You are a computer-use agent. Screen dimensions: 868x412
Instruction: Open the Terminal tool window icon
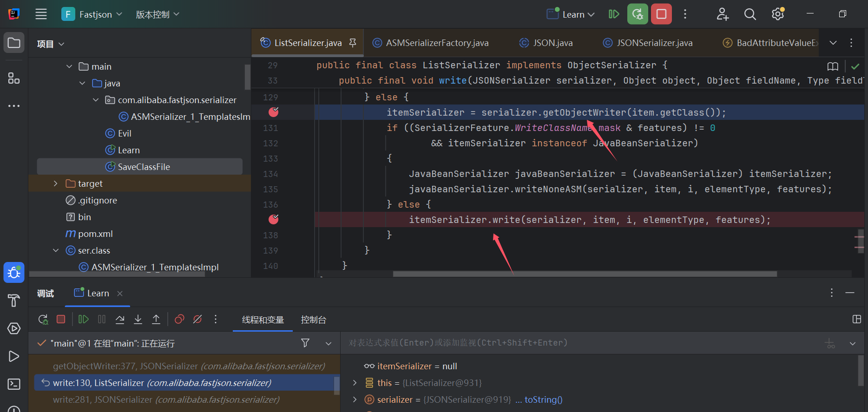click(x=14, y=384)
